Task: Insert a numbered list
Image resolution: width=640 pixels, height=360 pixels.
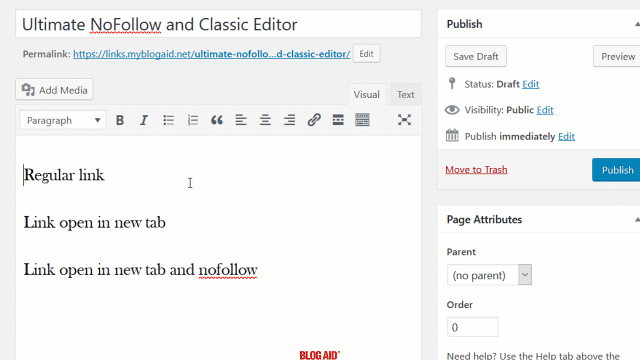Action: point(192,120)
